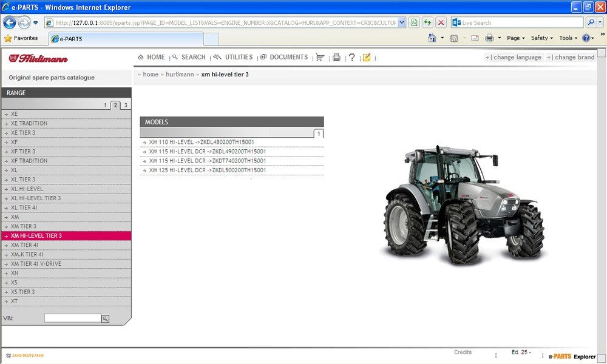Click the VIN search magnifier button
Viewport: 607px width, 364px height.
click(105, 318)
